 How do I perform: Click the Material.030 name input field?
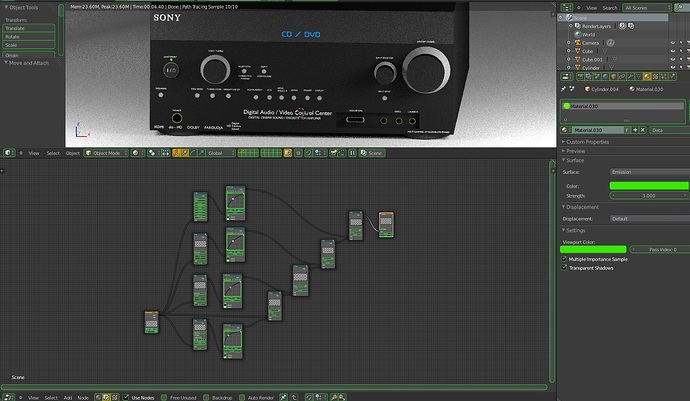click(x=598, y=130)
